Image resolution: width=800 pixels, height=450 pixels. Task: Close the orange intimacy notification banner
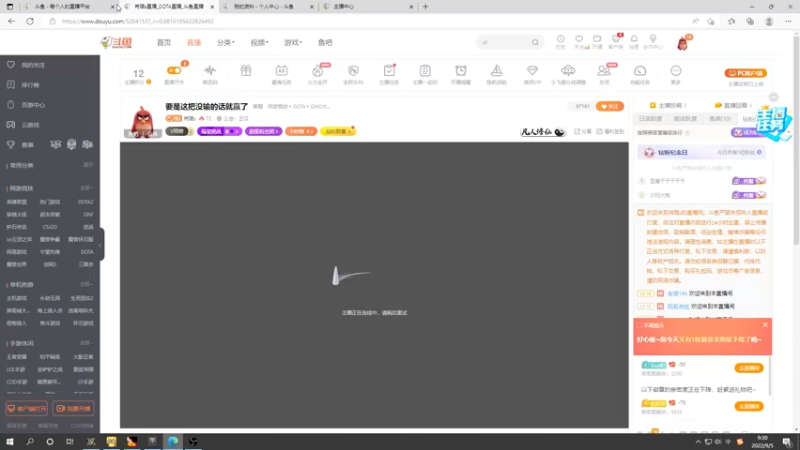pos(765,325)
